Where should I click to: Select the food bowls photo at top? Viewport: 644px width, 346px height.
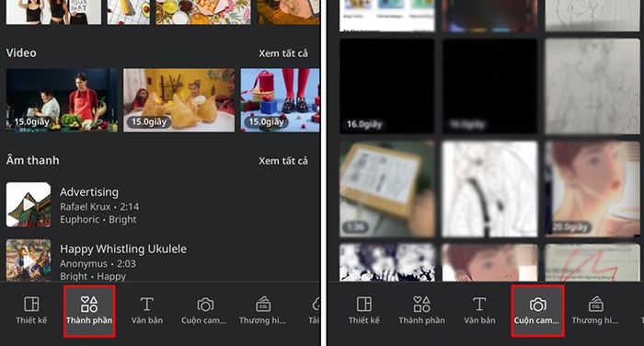[x=203, y=12]
